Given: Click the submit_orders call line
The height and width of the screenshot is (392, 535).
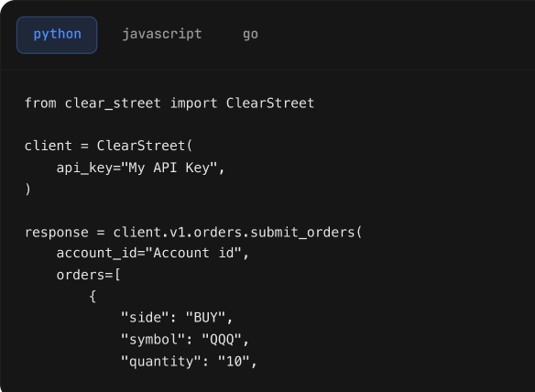Looking at the screenshot, I should (x=193, y=232).
